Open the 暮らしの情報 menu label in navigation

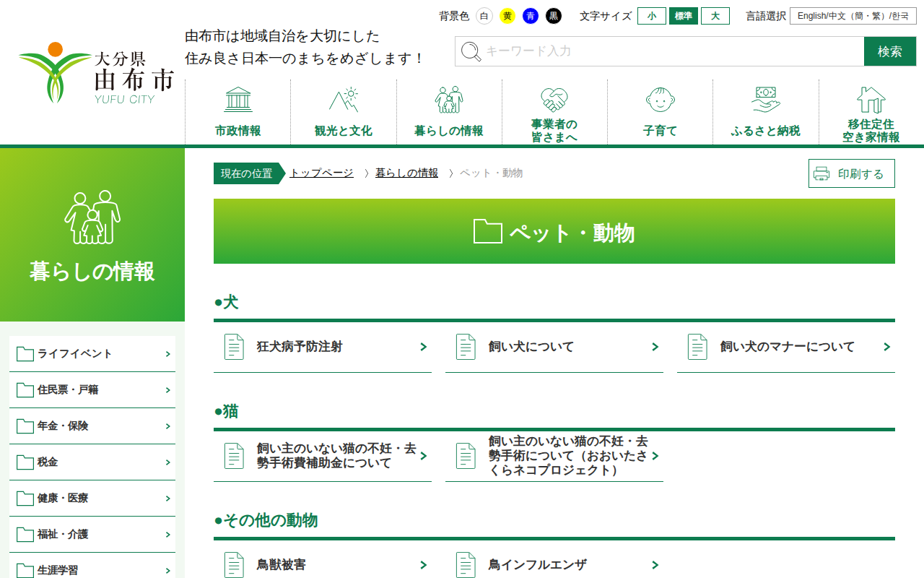tap(449, 131)
